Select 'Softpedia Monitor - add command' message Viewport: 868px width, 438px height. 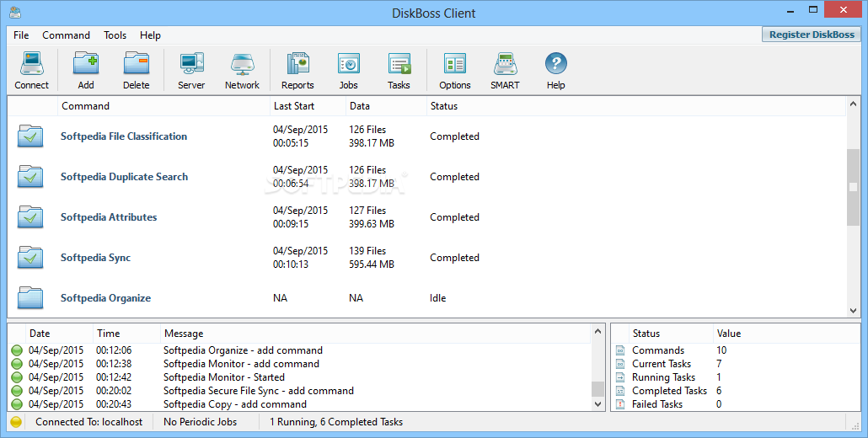pyautogui.click(x=241, y=364)
